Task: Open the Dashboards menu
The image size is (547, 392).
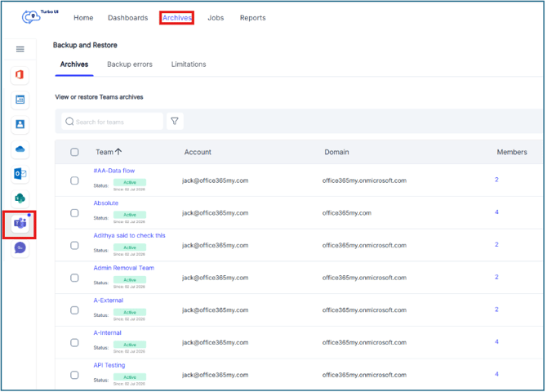Action: tap(128, 18)
